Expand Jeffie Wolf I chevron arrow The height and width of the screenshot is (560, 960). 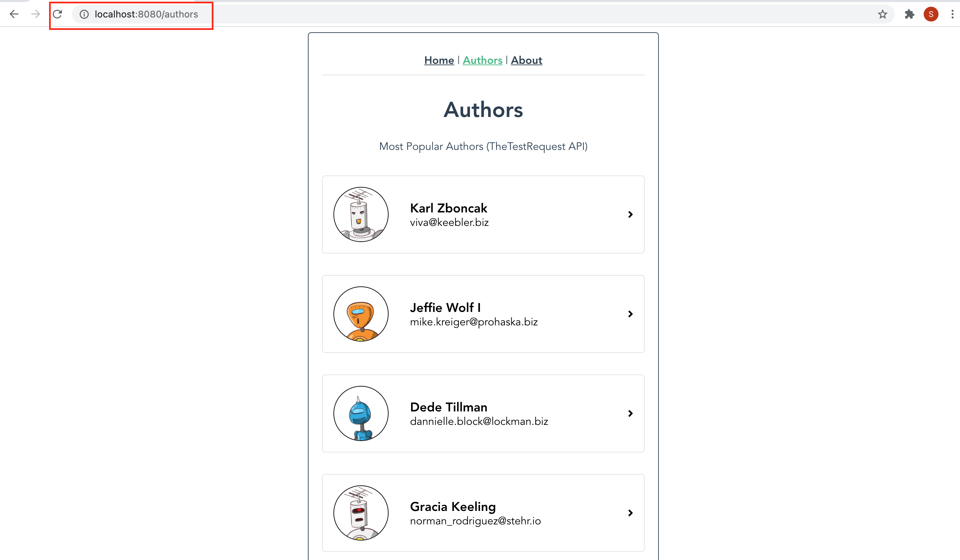click(631, 314)
